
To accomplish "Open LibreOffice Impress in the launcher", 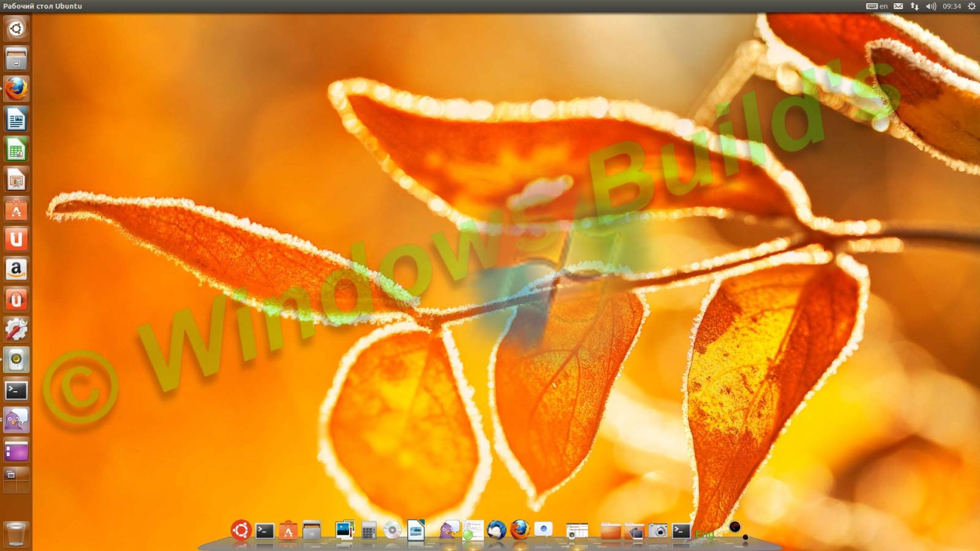I will 16,179.
